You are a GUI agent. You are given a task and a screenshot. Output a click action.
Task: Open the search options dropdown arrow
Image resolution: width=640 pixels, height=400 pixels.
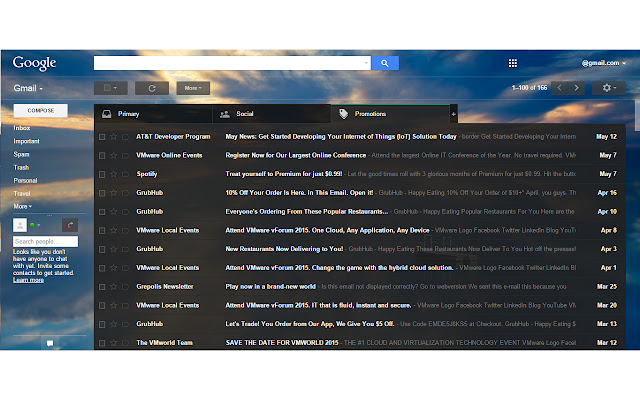click(366, 63)
